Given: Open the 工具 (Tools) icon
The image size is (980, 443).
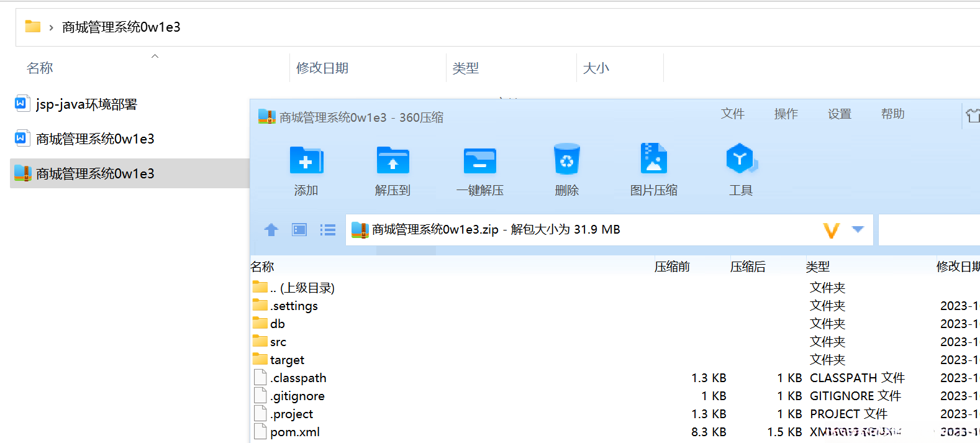Looking at the screenshot, I should coord(741,159).
